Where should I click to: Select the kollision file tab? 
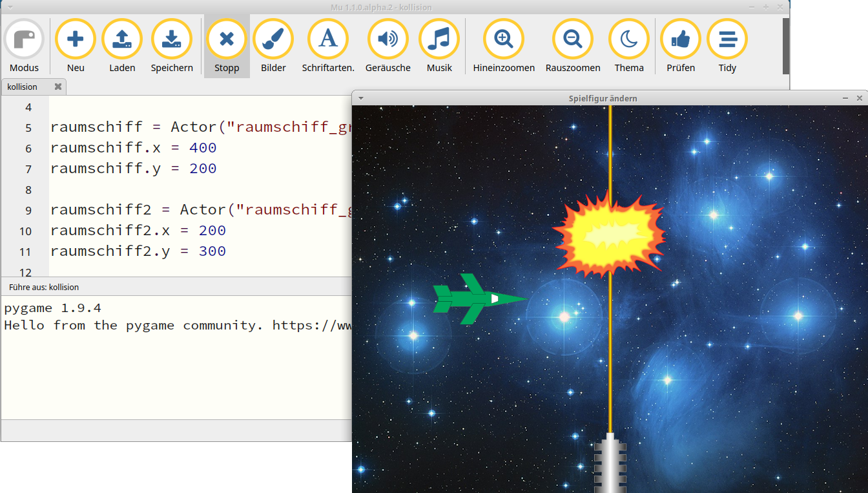tap(23, 87)
